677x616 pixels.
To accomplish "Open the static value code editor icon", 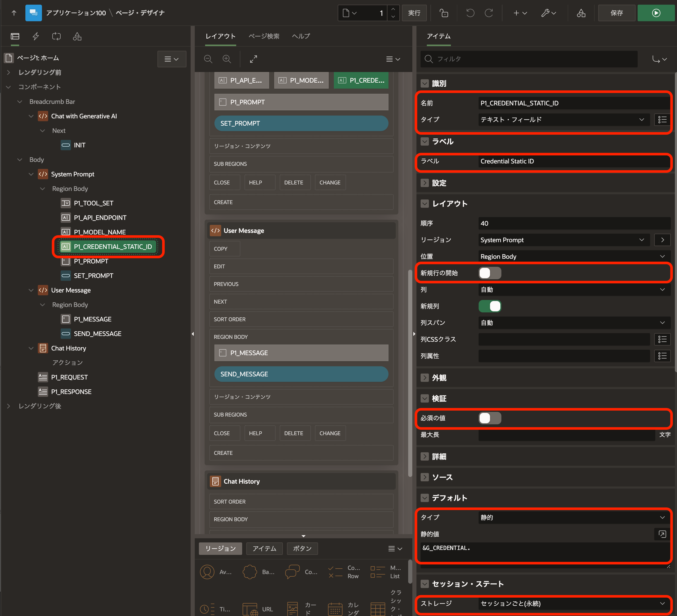I will (x=662, y=534).
